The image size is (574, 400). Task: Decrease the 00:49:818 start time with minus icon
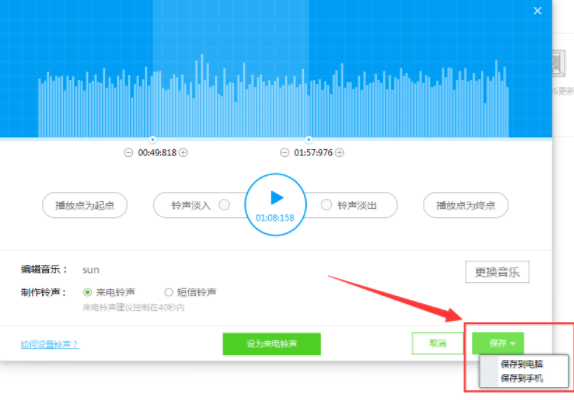tap(128, 152)
